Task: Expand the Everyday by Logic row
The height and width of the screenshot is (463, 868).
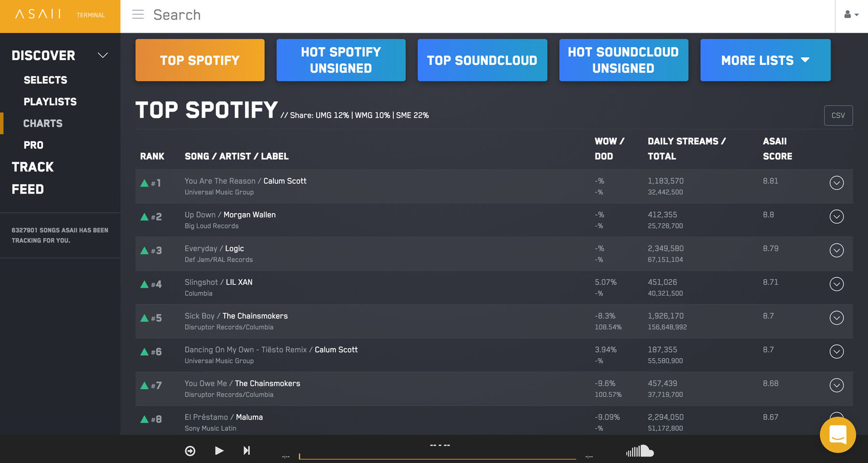Action: pyautogui.click(x=837, y=250)
